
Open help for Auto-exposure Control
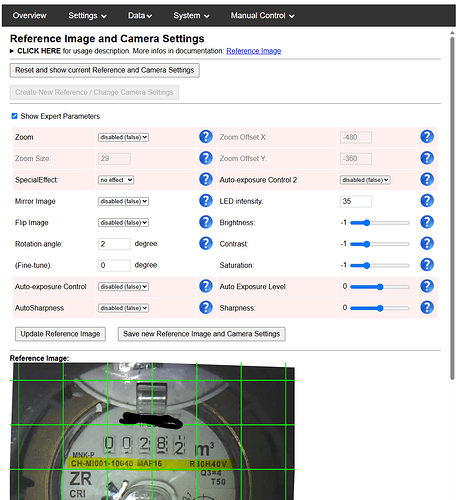pyautogui.click(x=206, y=286)
